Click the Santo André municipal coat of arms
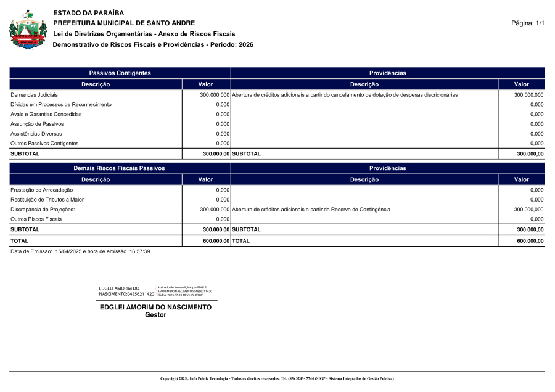This screenshot has width=555, height=392. (x=28, y=30)
